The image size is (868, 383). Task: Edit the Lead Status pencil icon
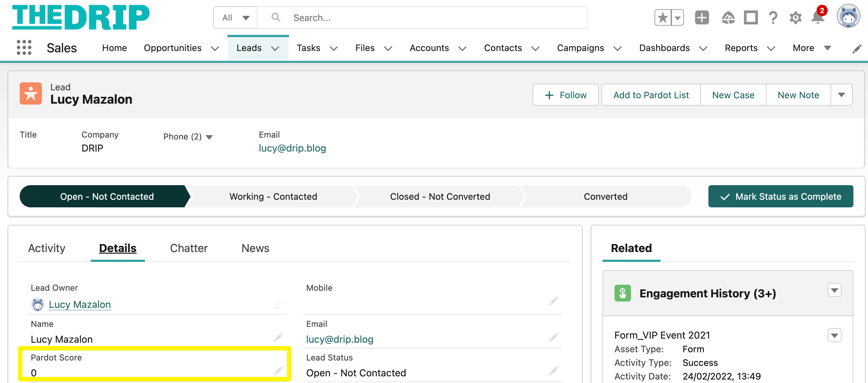coord(554,371)
